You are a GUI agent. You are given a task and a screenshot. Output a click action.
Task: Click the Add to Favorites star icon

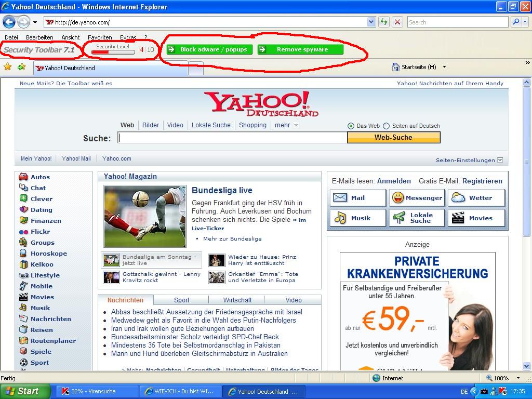21,67
